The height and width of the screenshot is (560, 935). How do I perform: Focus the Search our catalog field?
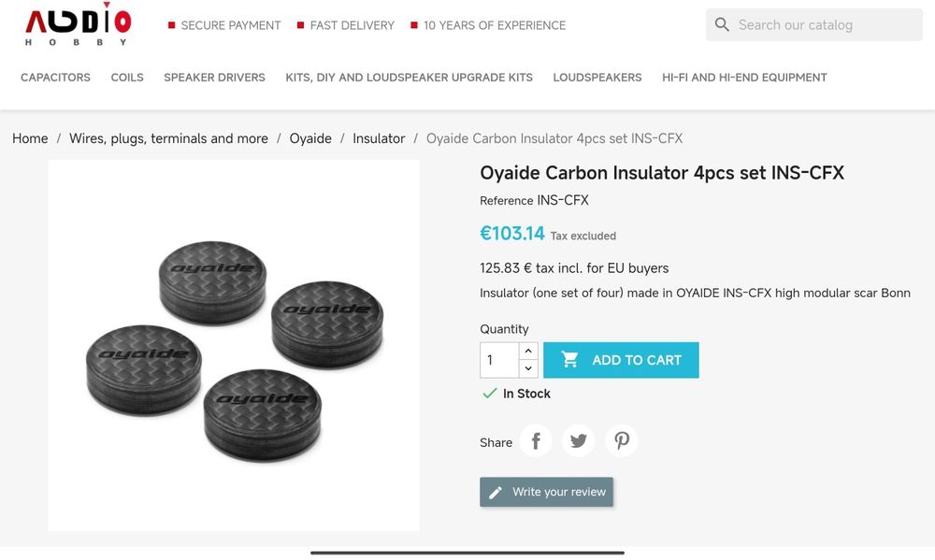[823, 25]
